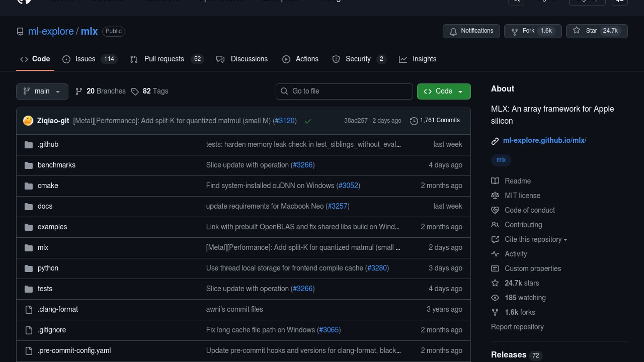Click the star icon to star repository
This screenshot has width=644, height=362.
[x=577, y=31]
